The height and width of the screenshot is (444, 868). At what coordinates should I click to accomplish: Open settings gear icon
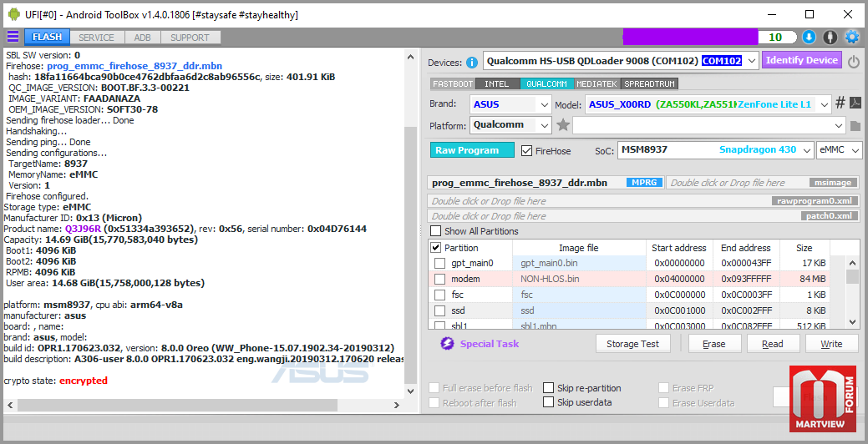coord(851,37)
